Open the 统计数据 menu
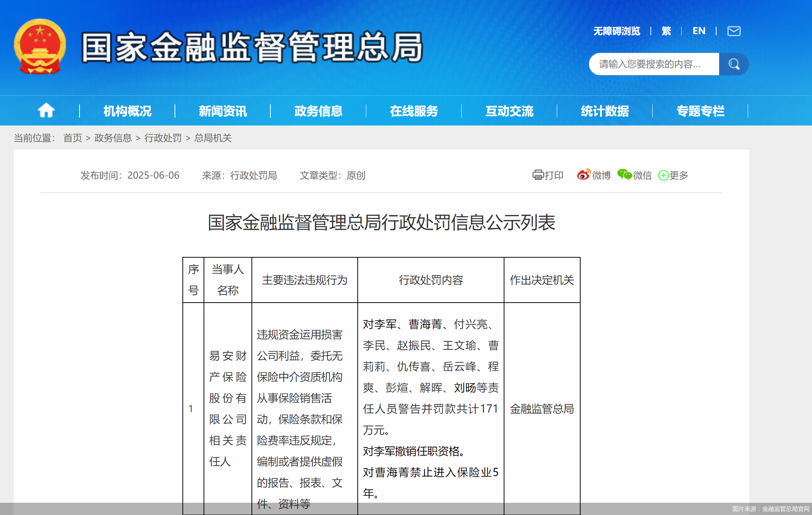Screen dimensions: 812x515 pyautogui.click(x=605, y=111)
